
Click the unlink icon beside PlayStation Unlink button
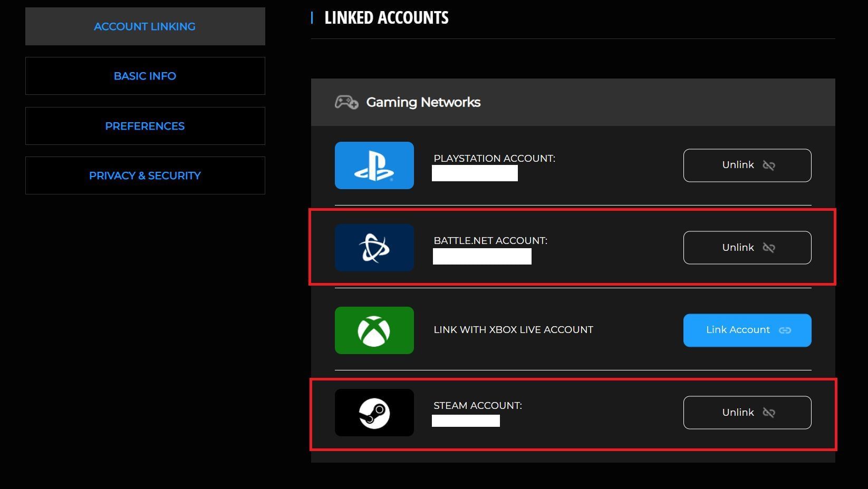tap(769, 165)
